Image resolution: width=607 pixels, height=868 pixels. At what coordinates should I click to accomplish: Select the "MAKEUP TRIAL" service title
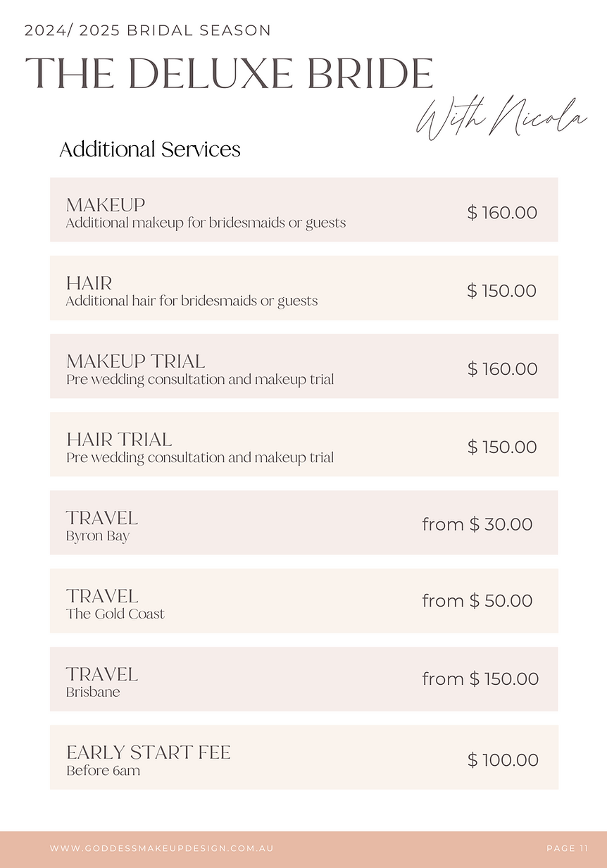[136, 361]
